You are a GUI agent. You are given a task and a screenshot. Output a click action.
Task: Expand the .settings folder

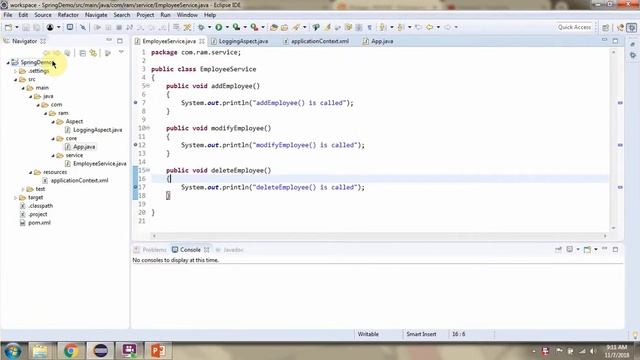(x=16, y=71)
